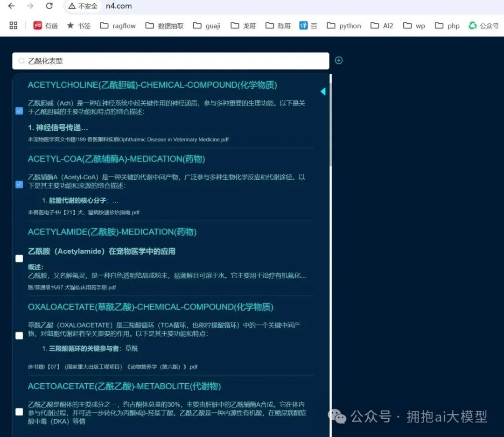
Task: Select the n4.com browser tab
Action: coord(118,7)
